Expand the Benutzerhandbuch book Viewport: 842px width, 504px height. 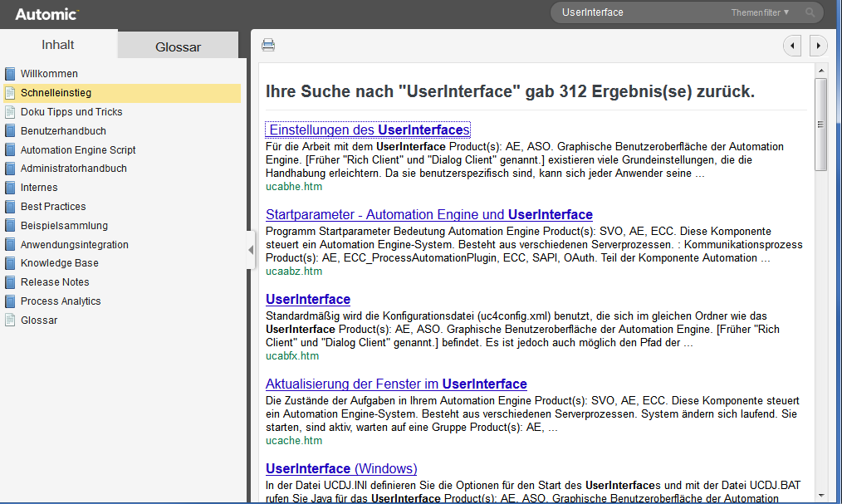click(x=63, y=131)
